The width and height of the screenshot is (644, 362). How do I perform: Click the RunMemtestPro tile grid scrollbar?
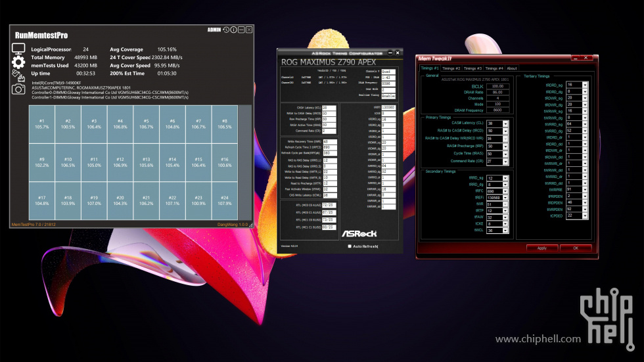pos(244,162)
